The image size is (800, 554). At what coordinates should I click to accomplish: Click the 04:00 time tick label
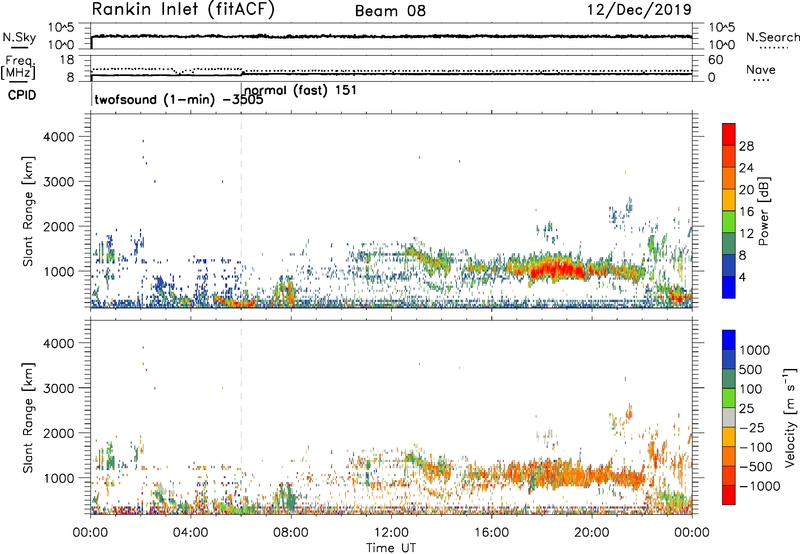(191, 533)
